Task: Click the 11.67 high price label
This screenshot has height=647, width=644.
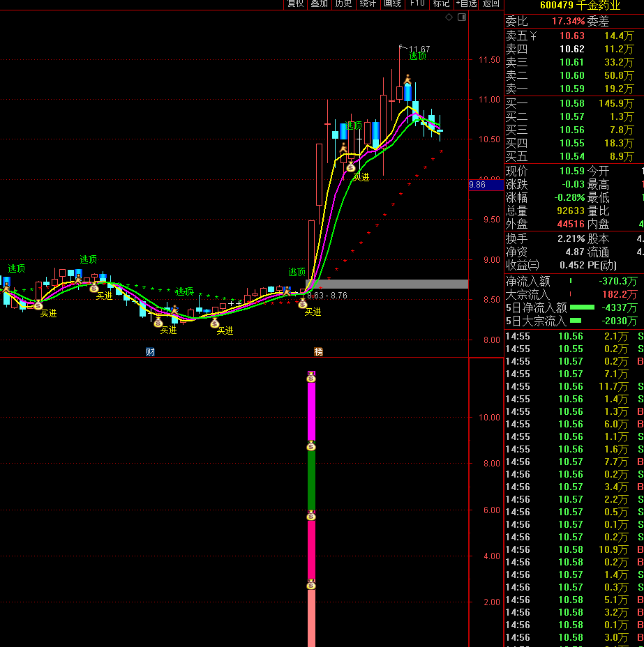Action: pyautogui.click(x=419, y=49)
